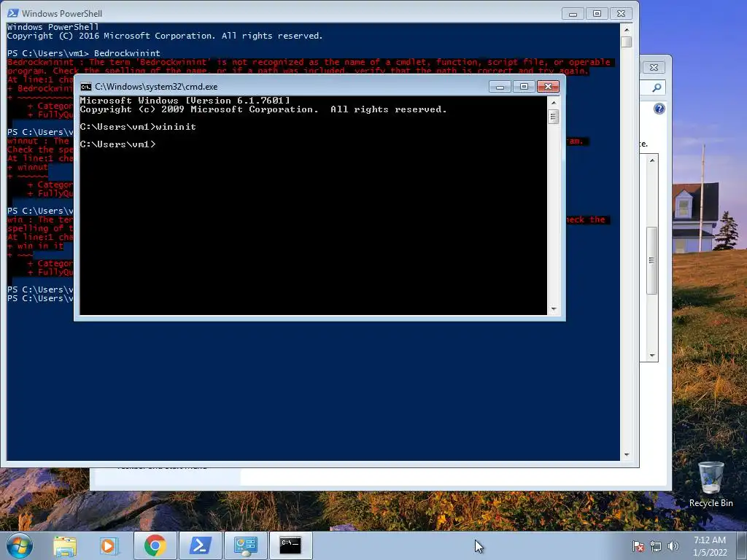Launch Windows Media Player from taskbar

[x=109, y=545]
